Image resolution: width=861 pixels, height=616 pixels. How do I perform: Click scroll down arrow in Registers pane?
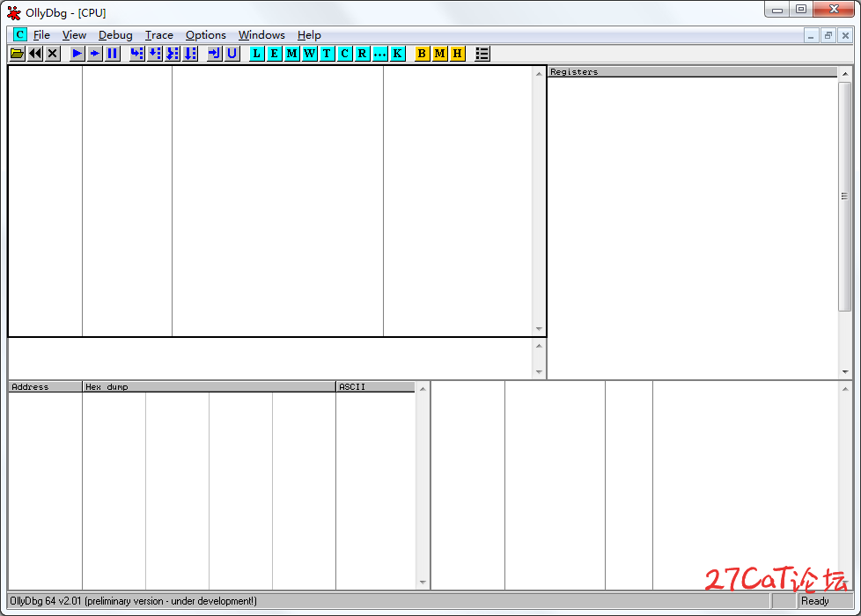845,371
